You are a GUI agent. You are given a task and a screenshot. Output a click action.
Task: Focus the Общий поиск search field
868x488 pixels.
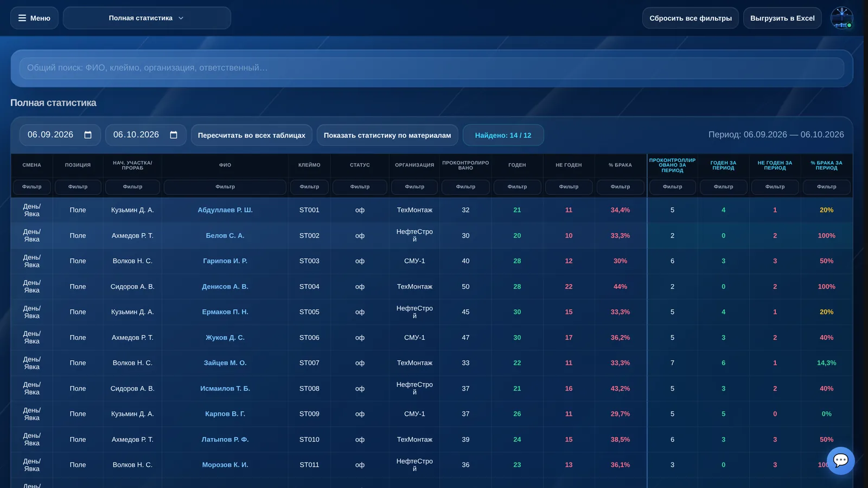pos(432,68)
